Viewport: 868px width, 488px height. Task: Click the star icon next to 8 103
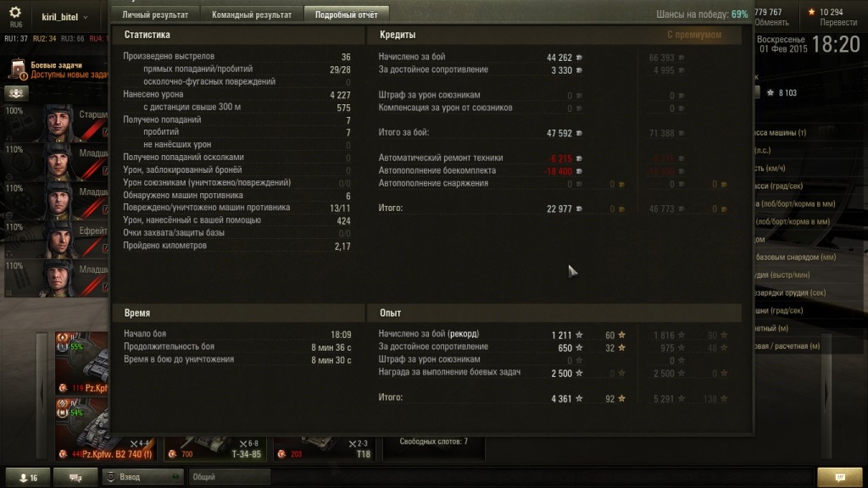(770, 93)
